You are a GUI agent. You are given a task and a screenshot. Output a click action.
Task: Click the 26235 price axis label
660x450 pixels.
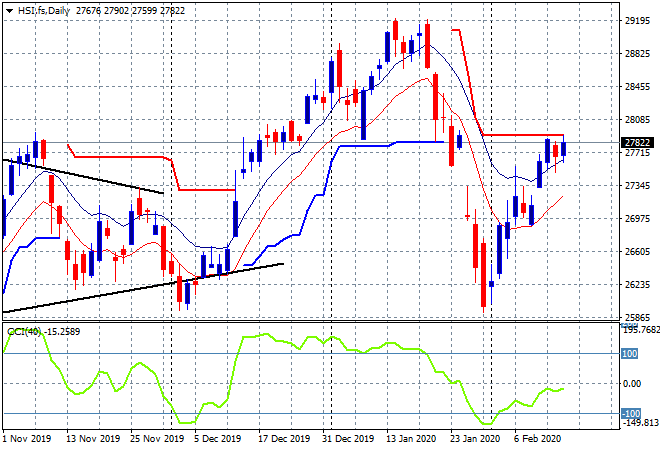point(637,285)
